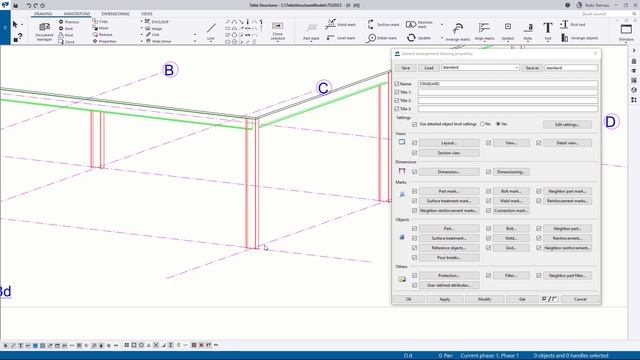The width and height of the screenshot is (640, 360).
Task: Open the VIEWS tab
Action: click(147, 14)
